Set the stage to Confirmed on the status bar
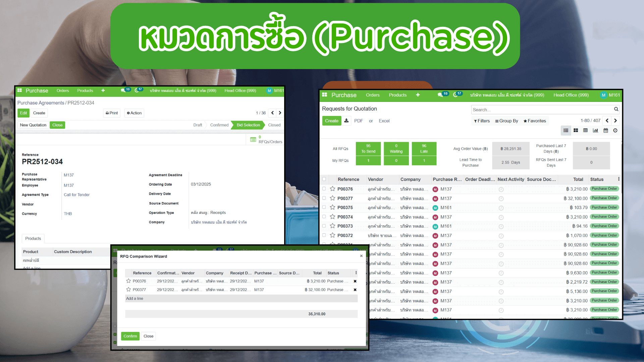 (219, 125)
